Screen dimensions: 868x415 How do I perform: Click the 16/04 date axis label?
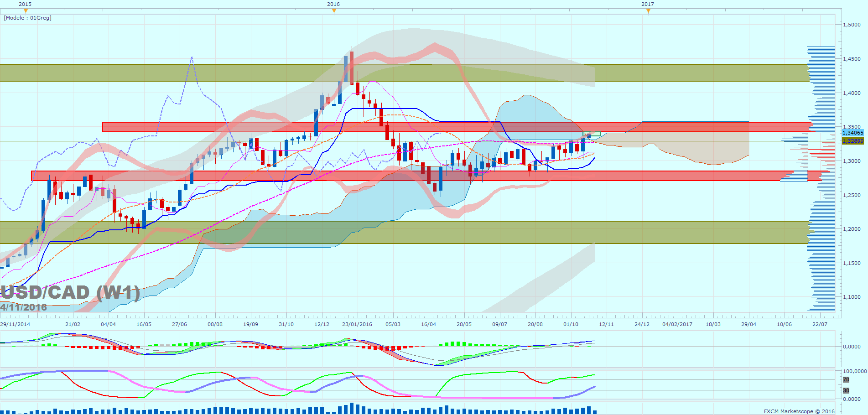coord(429,324)
